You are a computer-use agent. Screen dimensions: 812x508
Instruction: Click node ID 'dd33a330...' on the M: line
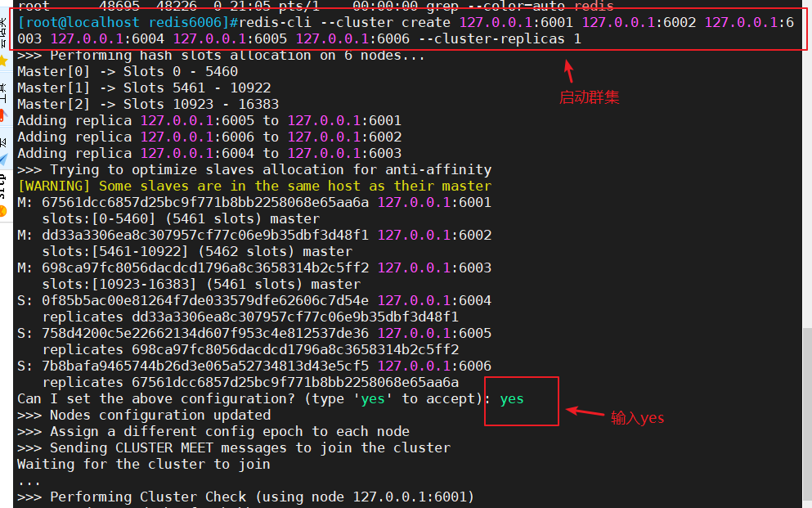point(205,235)
